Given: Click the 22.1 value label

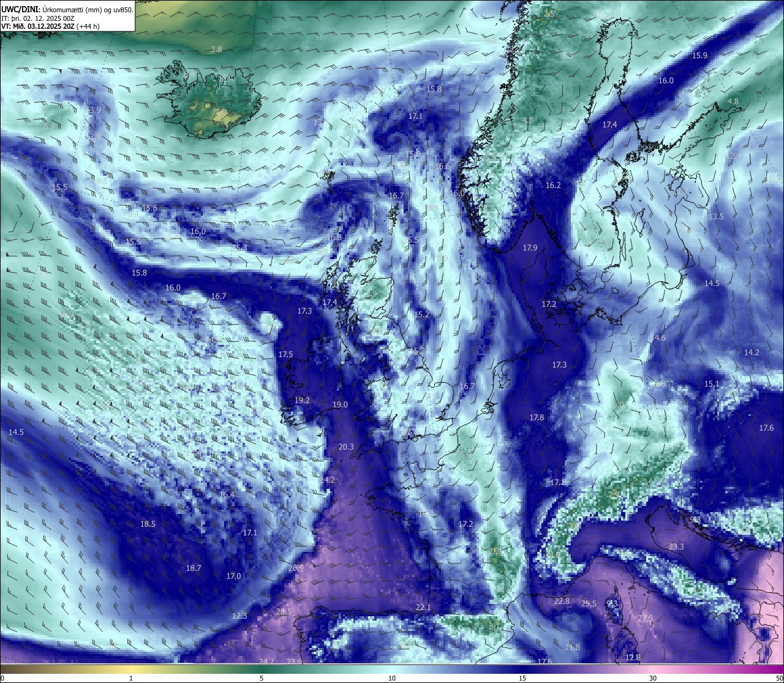Looking at the screenshot, I should tap(423, 607).
